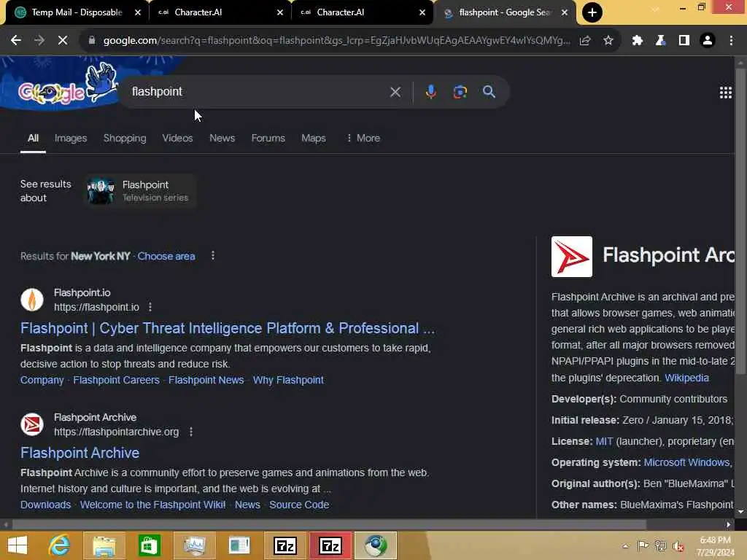Close the Temp Mail tab
This screenshot has height=560, width=747.
coord(138,12)
